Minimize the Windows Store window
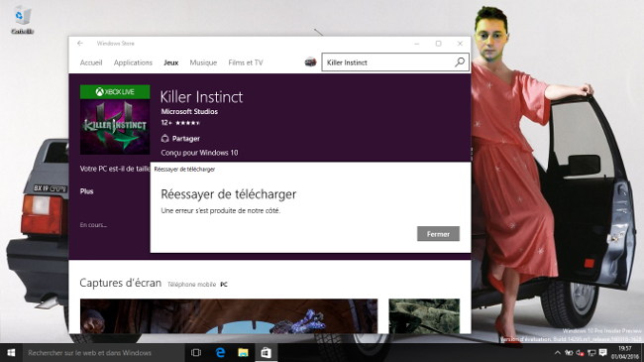 tap(416, 44)
